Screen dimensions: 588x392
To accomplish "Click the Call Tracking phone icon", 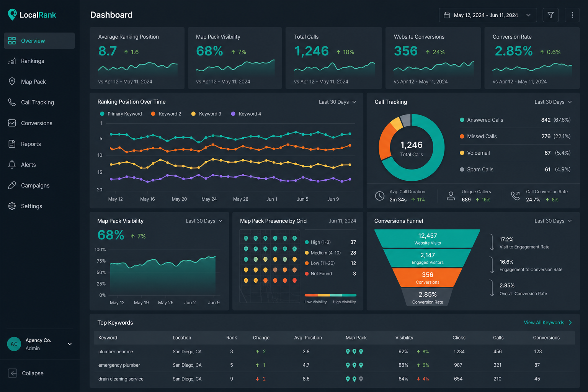I will tap(12, 102).
